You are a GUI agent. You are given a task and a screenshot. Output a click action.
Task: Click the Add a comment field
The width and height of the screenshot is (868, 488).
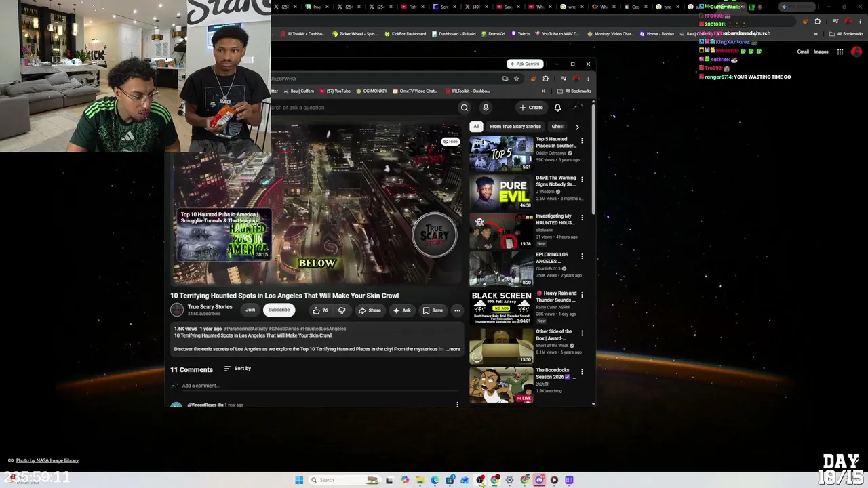[319, 386]
